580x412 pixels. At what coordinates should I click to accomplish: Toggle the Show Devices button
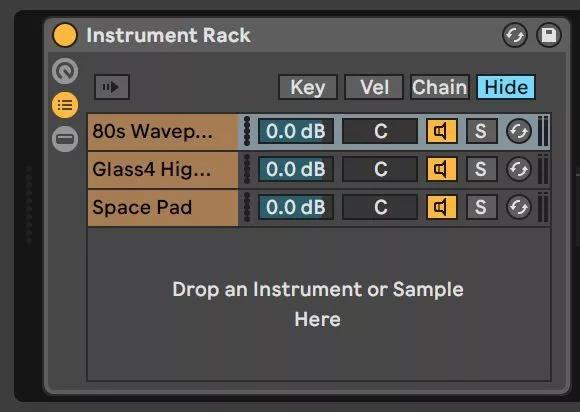[65, 139]
